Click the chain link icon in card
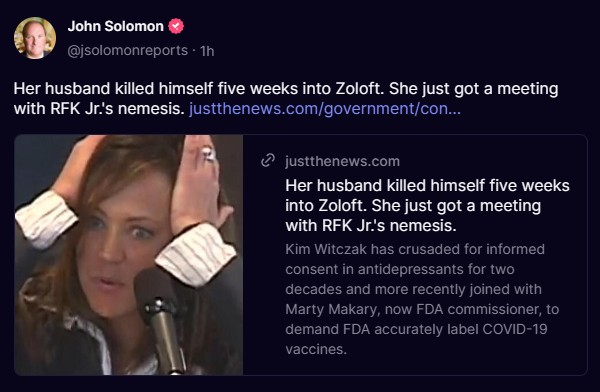Screen dimensions: 600x392 click(x=268, y=161)
